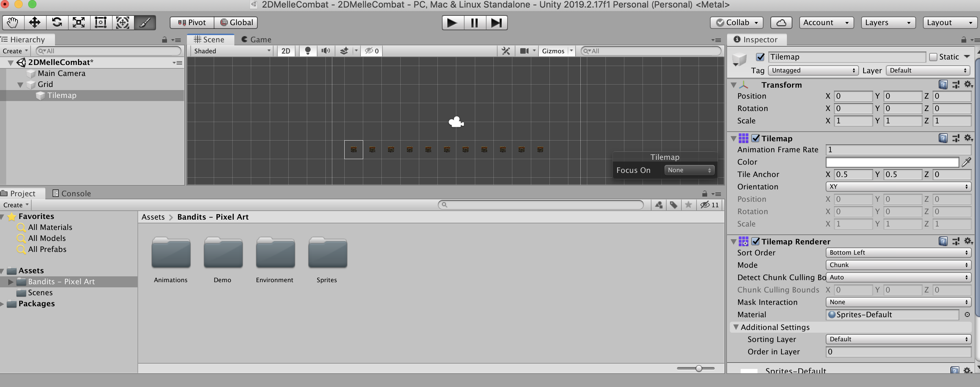
Task: Pick color with Tilemap eyedropper
Action: [x=966, y=162]
